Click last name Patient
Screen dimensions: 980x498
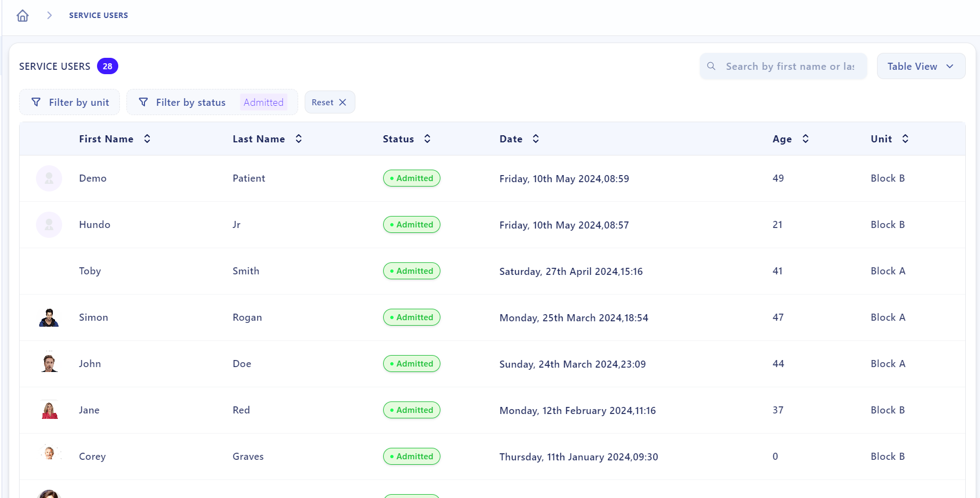(x=249, y=178)
